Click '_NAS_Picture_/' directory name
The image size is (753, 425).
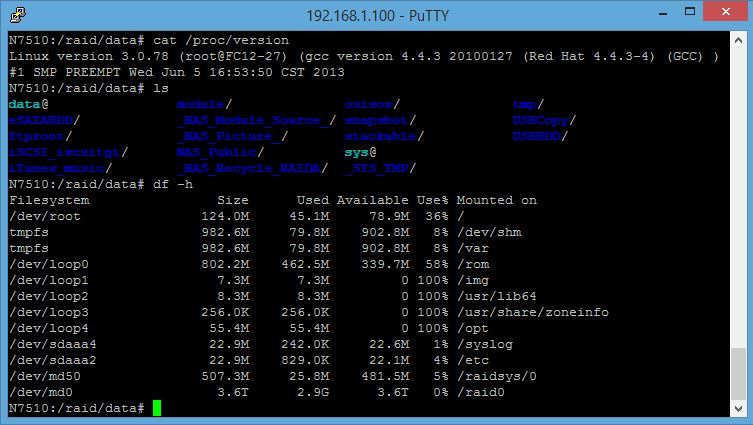(232, 136)
